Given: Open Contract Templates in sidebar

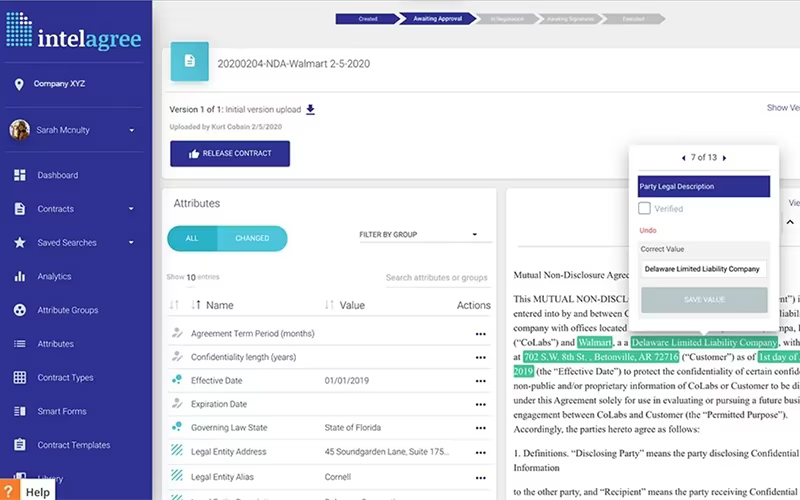Looking at the screenshot, I should point(73,445).
